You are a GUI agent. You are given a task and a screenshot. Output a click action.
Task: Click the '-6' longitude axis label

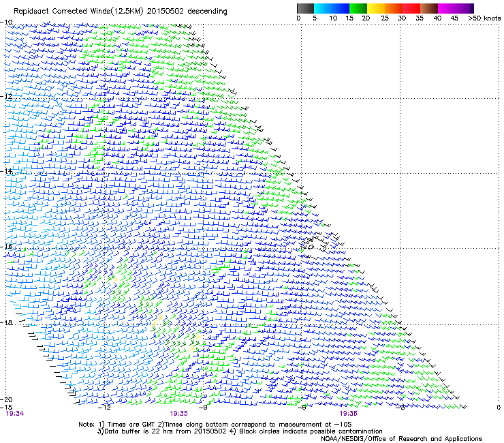(302, 408)
